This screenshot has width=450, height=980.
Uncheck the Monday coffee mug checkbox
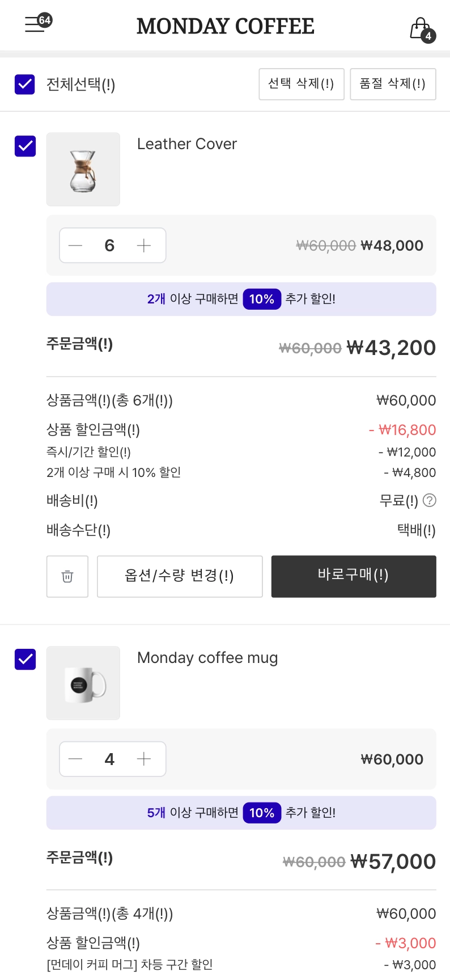click(25, 659)
